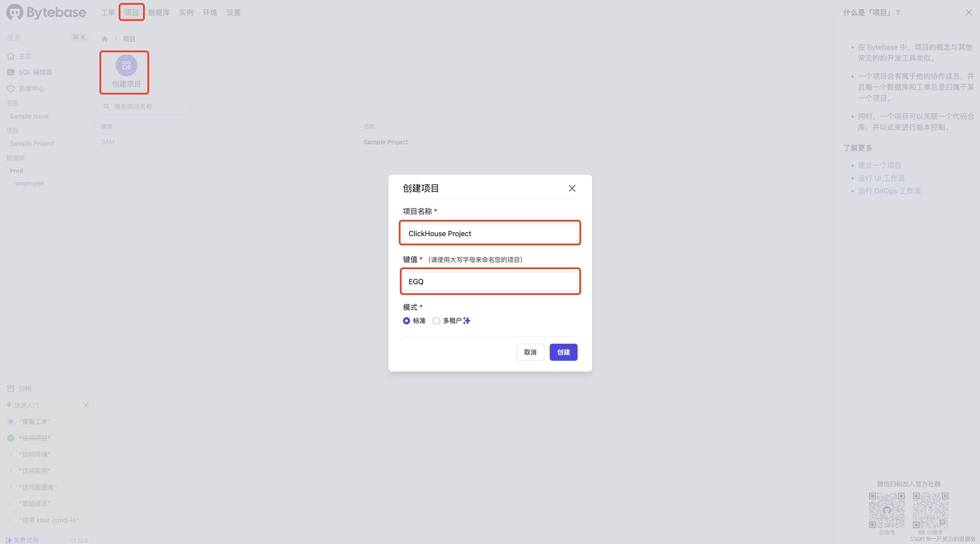Click the Bytebase logo icon
The height and width of the screenshot is (544, 980).
(x=13, y=12)
